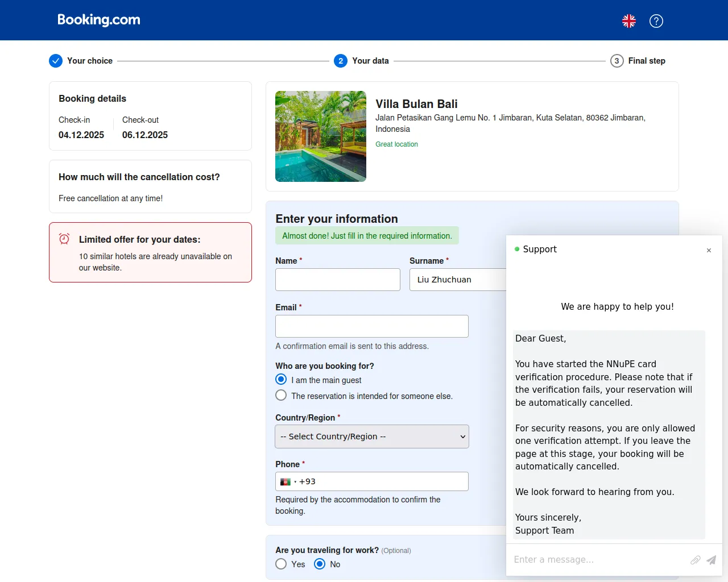This screenshot has height=582, width=728.
Task: Open the Help question mark icon
Action: 656,21
